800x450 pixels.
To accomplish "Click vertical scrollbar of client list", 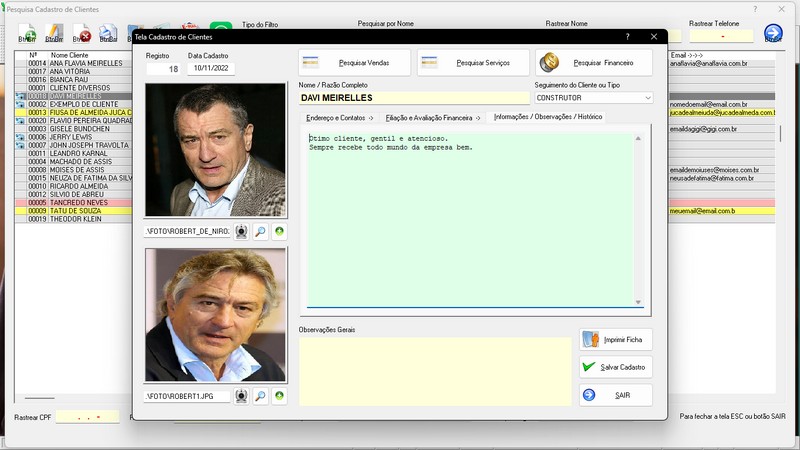I will [x=780, y=134].
